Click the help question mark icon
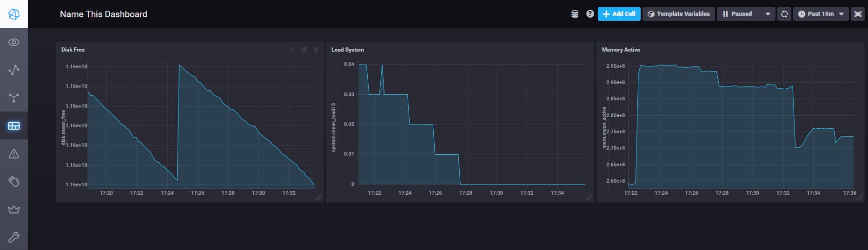 (590, 14)
